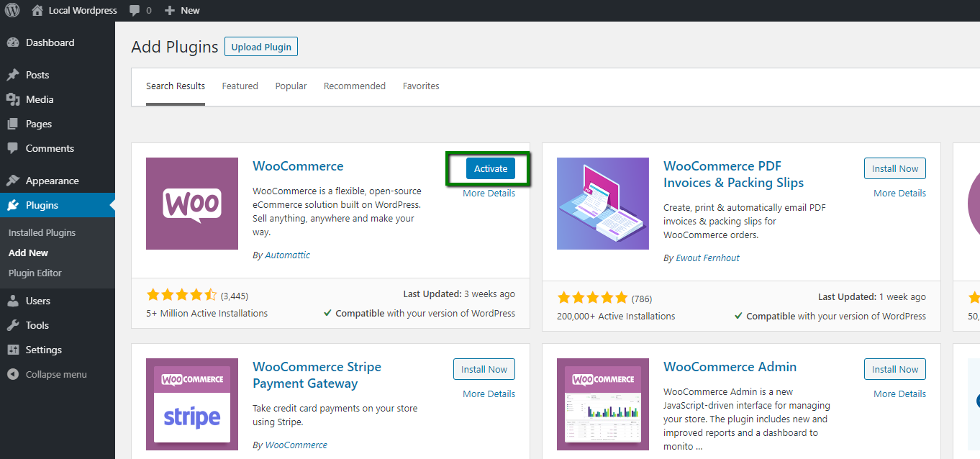
Task: Click the '5+ Million Active Installations' text
Action: click(x=207, y=313)
